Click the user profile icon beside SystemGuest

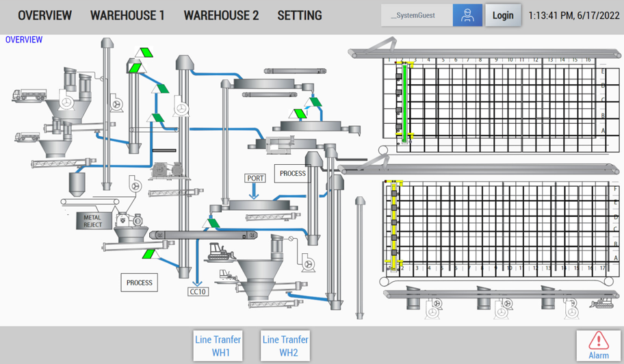point(467,16)
